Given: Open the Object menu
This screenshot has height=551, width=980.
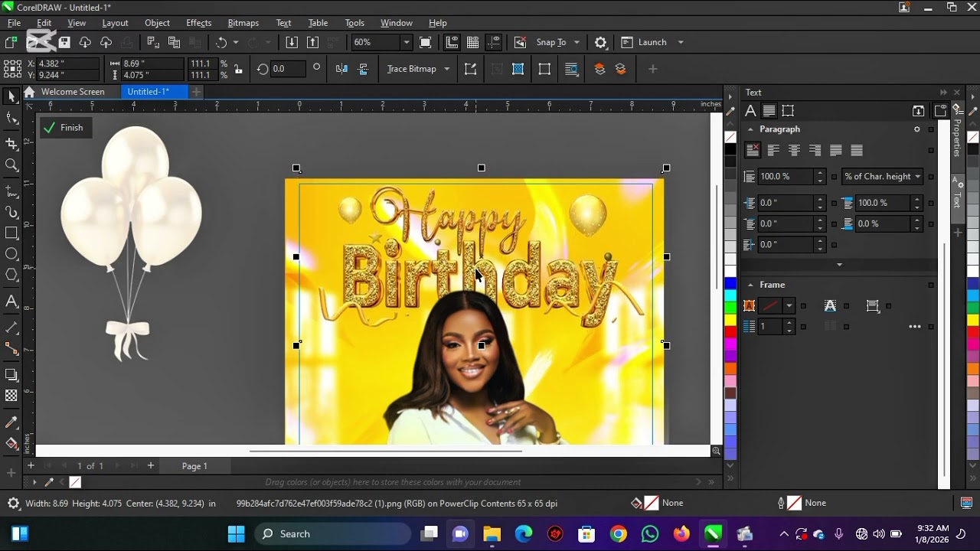Looking at the screenshot, I should 157,23.
